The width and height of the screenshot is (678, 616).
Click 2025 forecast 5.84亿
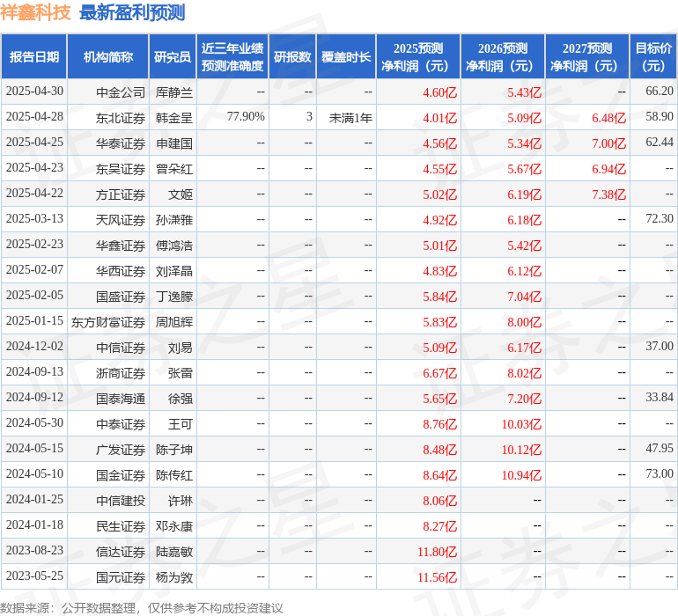439,296
